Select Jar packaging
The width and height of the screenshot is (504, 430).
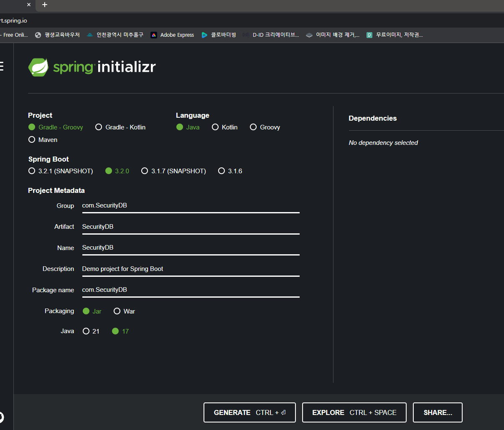coord(92,311)
